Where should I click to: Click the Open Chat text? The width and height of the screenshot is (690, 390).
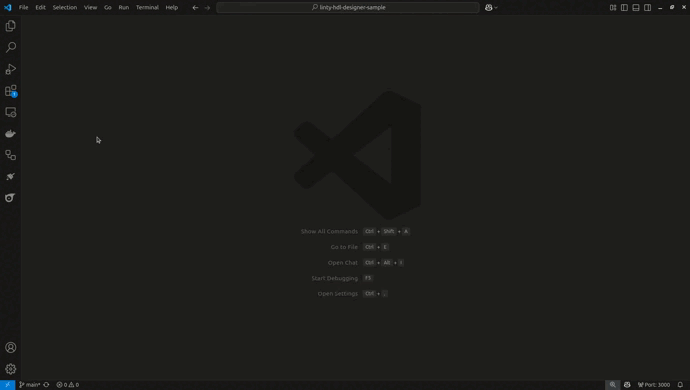342,263
